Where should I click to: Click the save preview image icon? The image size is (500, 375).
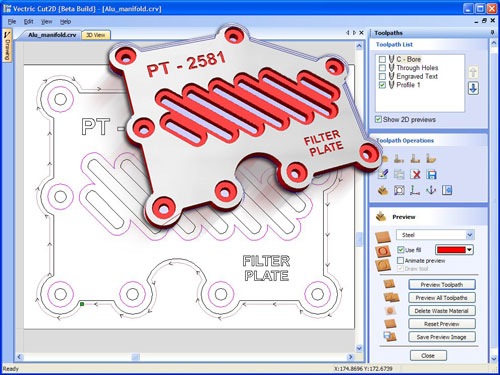390,336
